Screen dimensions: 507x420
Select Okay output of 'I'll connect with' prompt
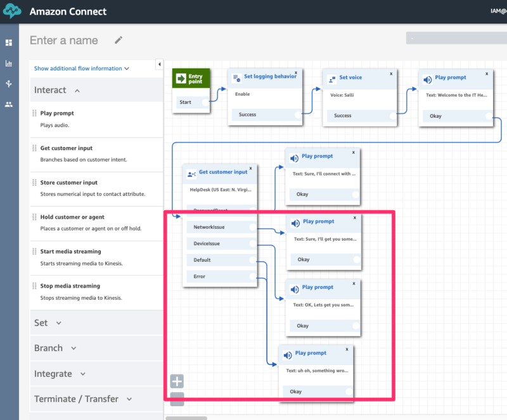point(356,194)
